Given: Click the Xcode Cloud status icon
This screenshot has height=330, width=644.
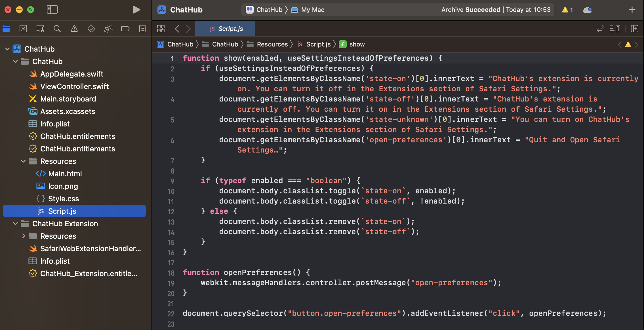Looking at the screenshot, I should coord(587,10).
